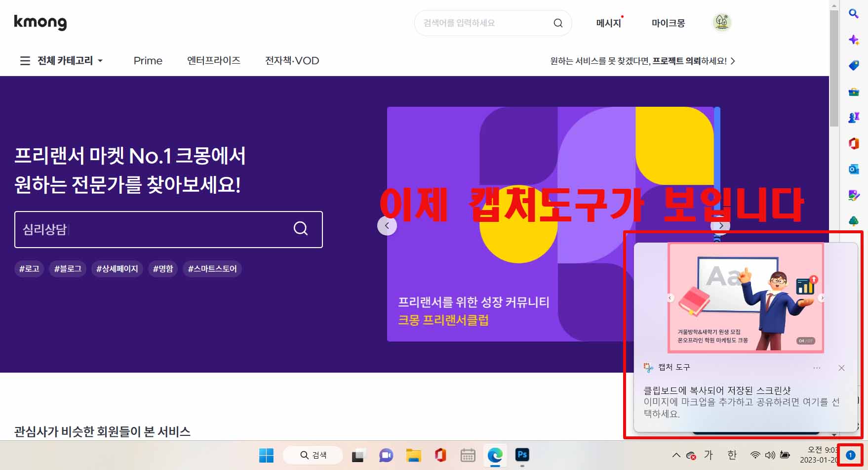Submit the 심리상담 search with magnifier icon
Screen dimensions: 868x470
[x=301, y=228]
